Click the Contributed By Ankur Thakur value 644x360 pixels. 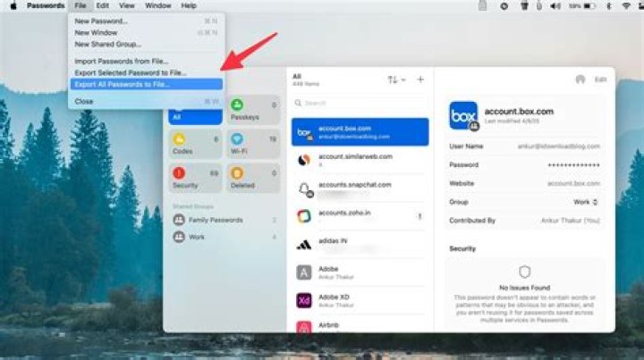(x=571, y=221)
